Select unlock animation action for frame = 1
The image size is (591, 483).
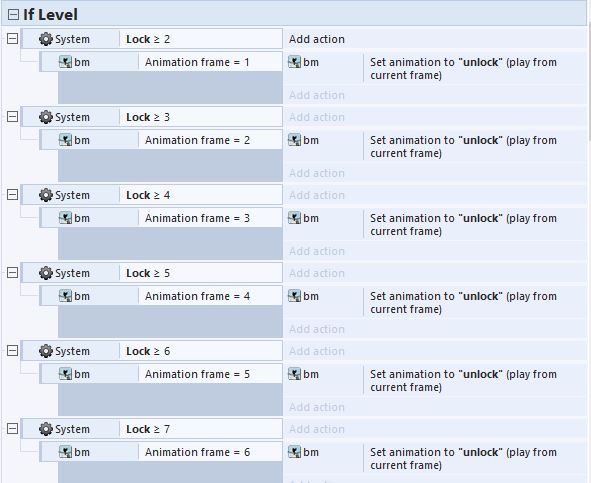(x=474, y=69)
